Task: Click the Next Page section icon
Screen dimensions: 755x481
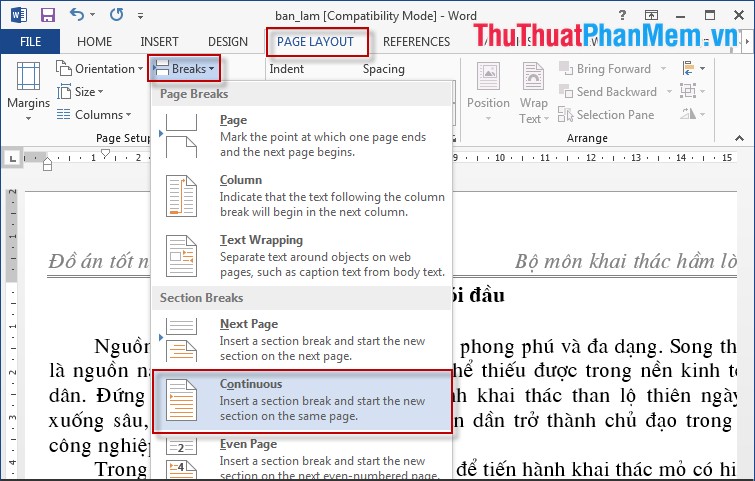Action: [181, 339]
